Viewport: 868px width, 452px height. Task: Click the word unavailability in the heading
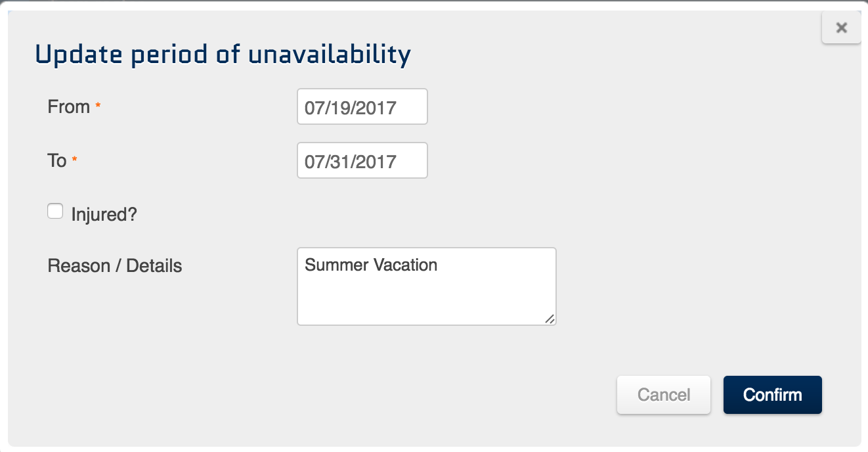[x=329, y=55]
